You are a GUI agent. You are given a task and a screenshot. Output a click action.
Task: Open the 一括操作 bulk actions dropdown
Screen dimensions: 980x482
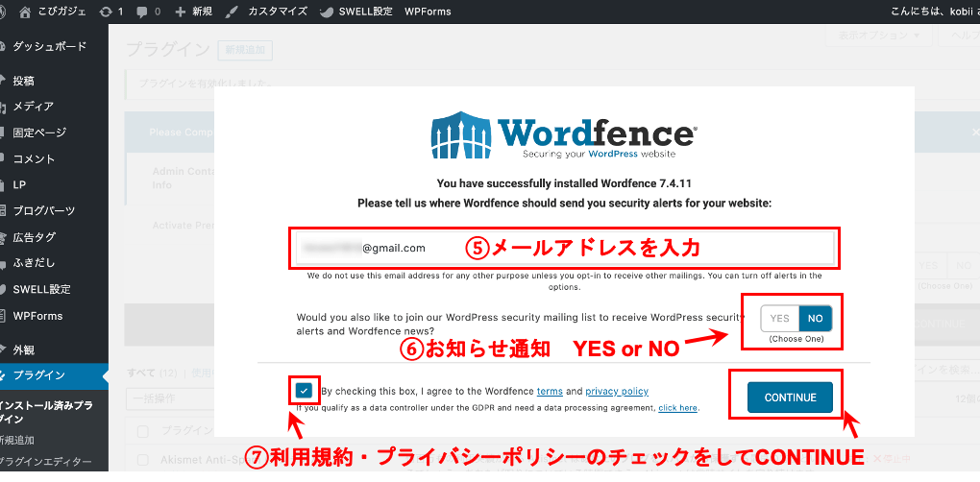pyautogui.click(x=169, y=398)
